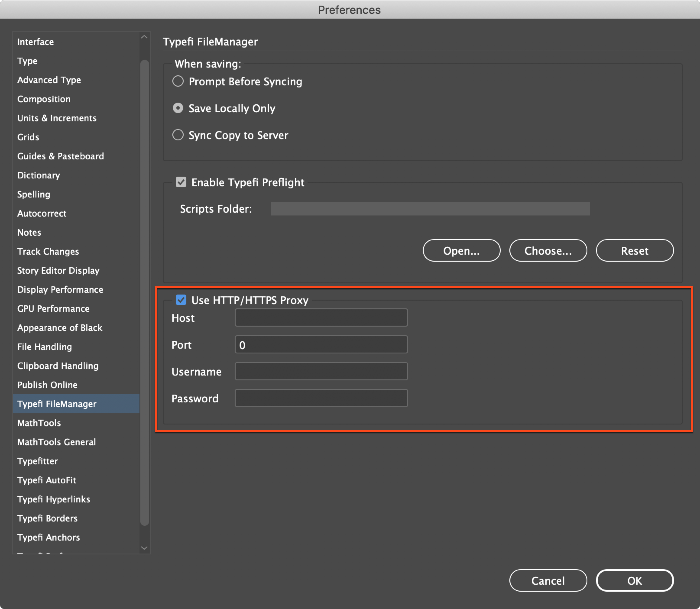Click the category list scroll up arrow
Screen dimensions: 700x609
pyautogui.click(x=144, y=37)
